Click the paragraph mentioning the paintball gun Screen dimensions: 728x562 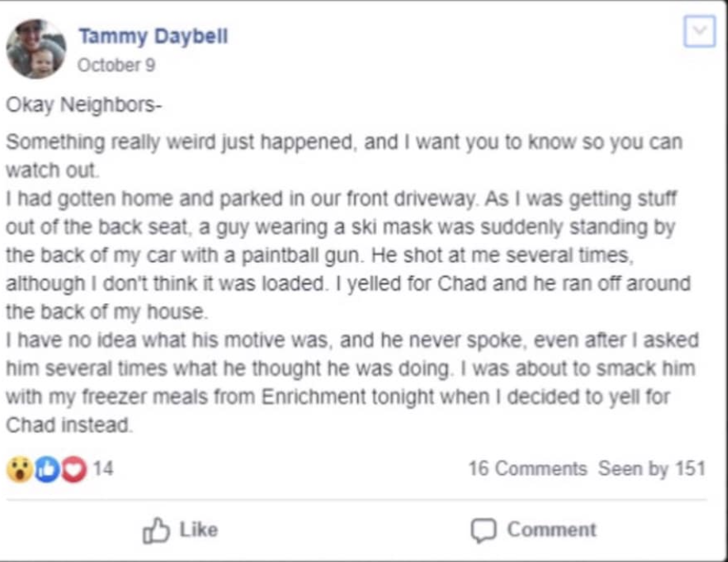349,255
